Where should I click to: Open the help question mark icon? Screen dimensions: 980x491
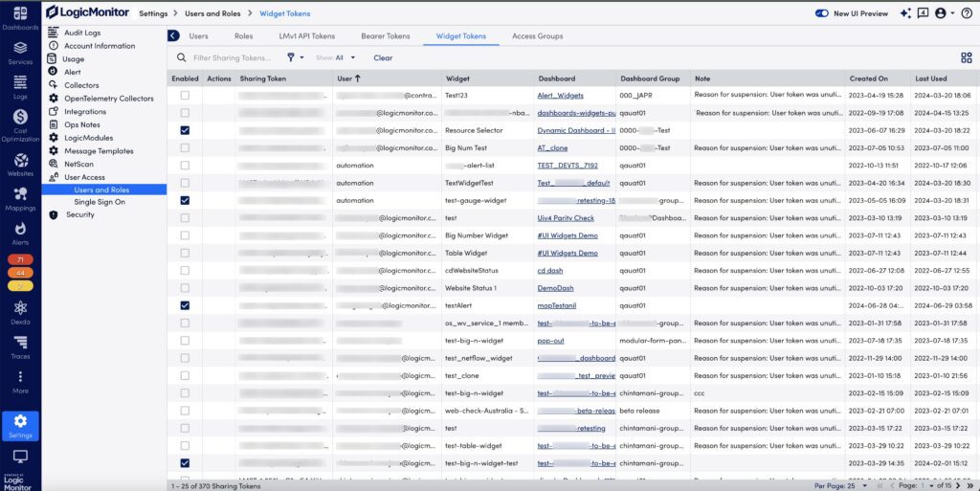(967, 13)
